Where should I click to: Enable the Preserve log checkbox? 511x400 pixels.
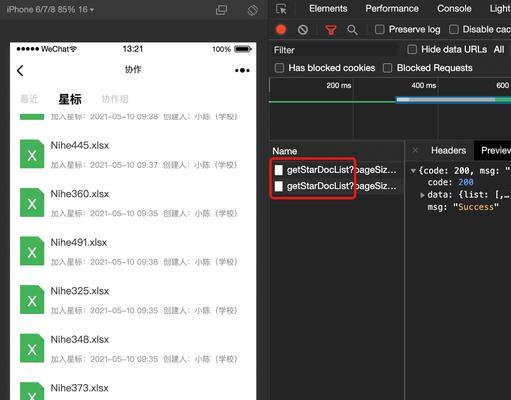tap(380, 29)
